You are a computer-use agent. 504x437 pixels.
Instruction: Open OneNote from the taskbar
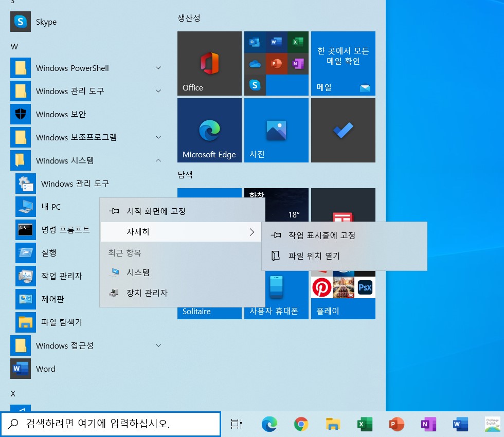click(428, 424)
